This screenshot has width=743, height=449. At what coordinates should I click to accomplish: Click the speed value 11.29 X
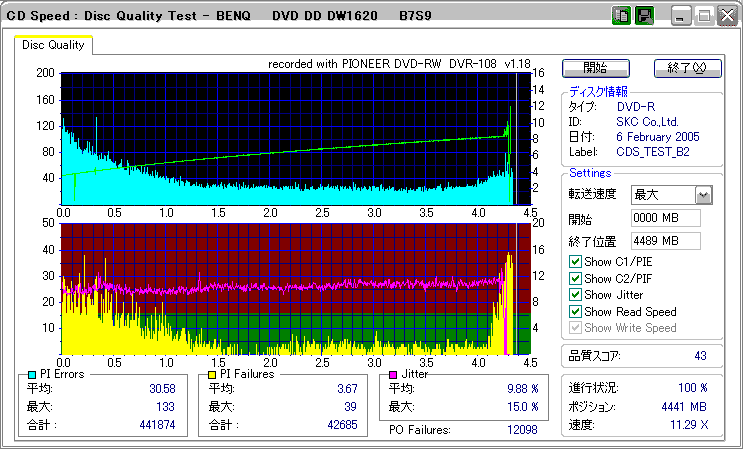click(x=689, y=425)
